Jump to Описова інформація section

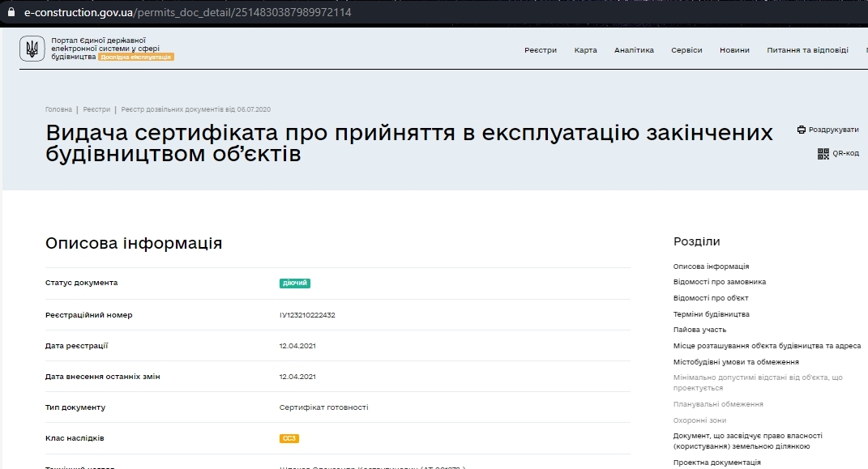pyautogui.click(x=711, y=266)
